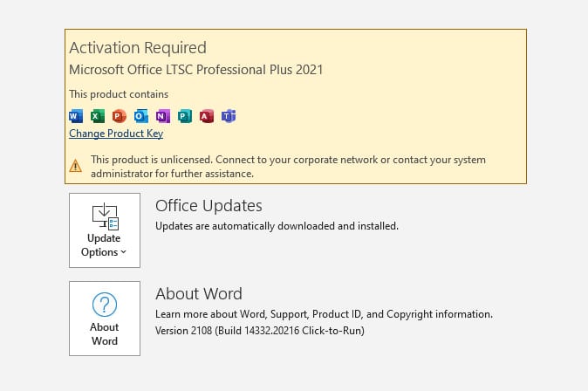Click the 'Office Updates' heading

[x=209, y=206]
